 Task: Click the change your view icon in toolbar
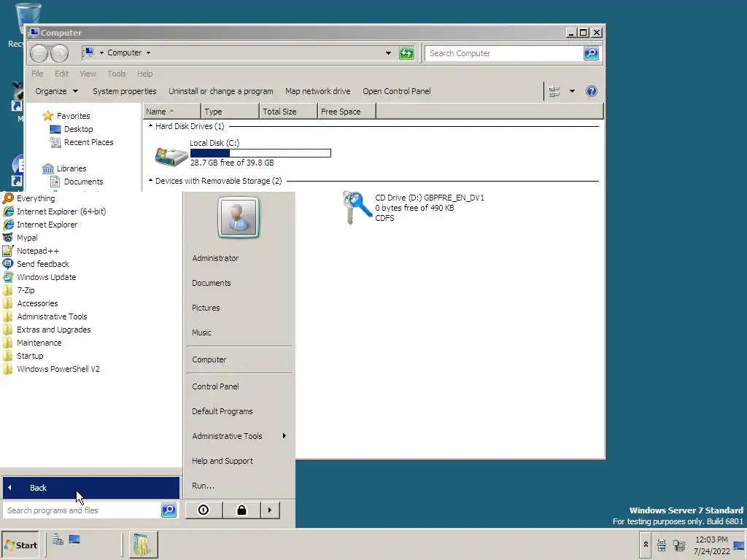[x=554, y=91]
